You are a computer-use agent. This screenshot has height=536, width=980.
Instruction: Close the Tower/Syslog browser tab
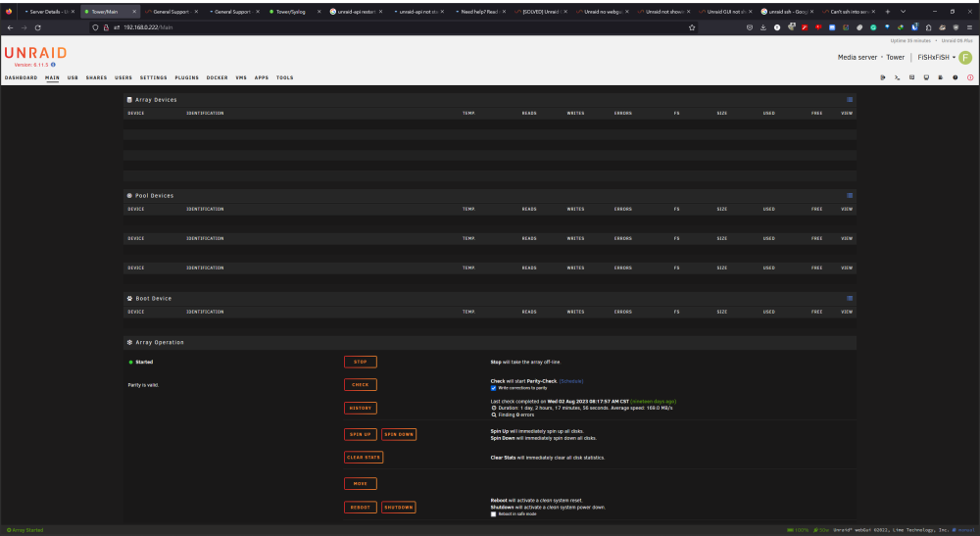click(x=318, y=11)
